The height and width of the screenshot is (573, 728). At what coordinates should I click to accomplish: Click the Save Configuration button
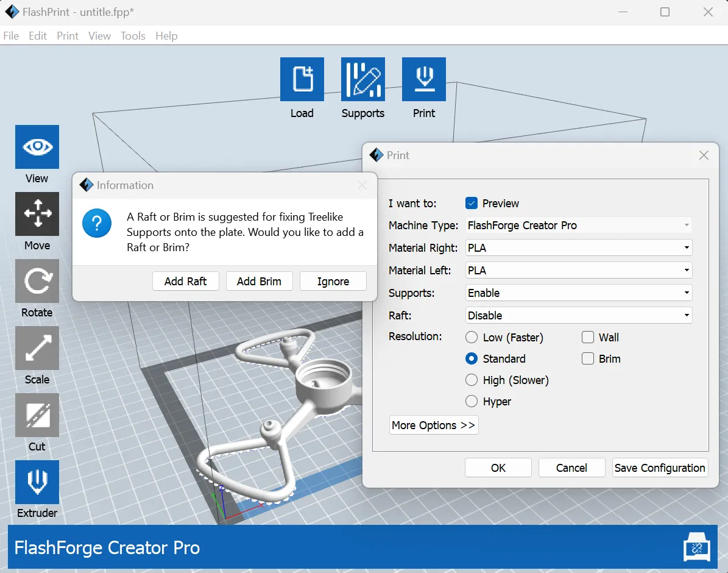(660, 468)
